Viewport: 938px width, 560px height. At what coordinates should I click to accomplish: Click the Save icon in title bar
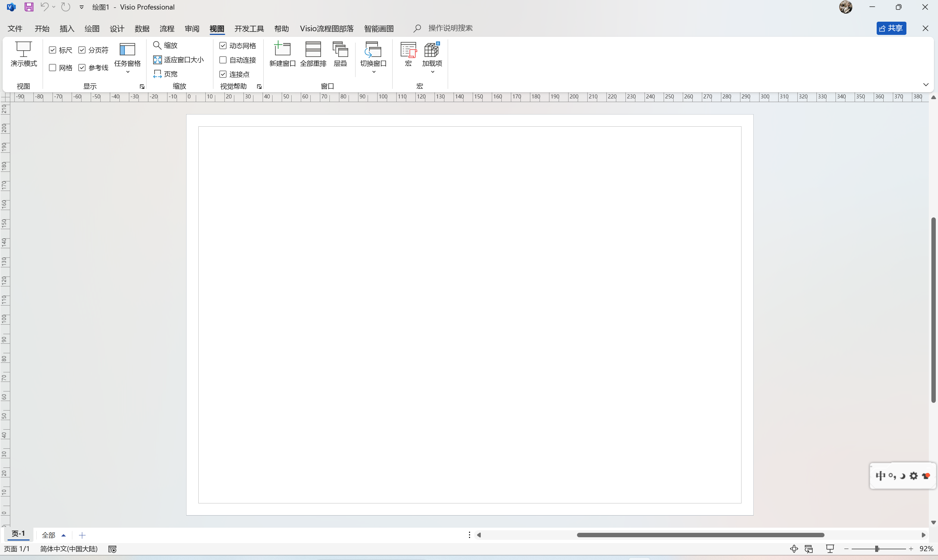click(29, 7)
